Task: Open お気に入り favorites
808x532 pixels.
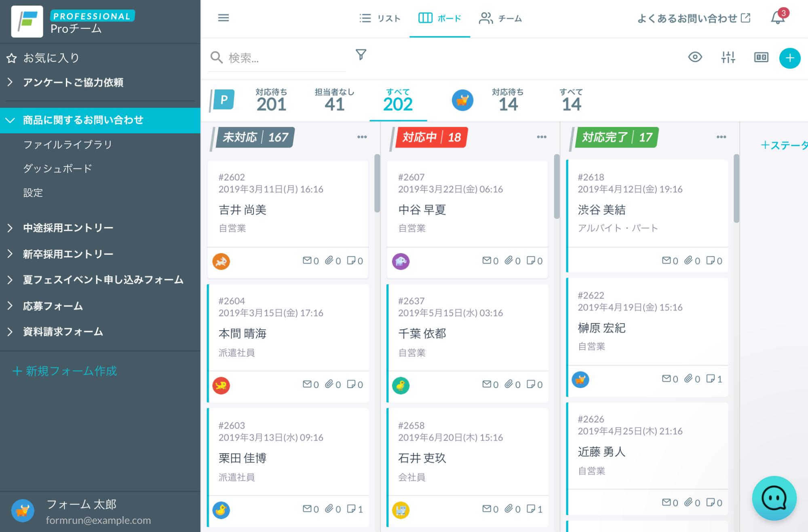Action: pyautogui.click(x=51, y=58)
